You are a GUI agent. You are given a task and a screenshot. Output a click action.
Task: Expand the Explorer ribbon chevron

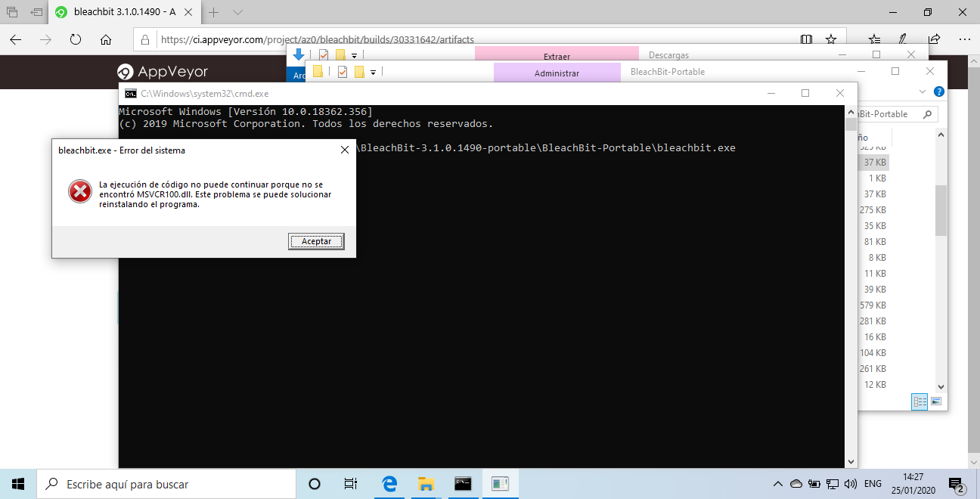tap(922, 91)
